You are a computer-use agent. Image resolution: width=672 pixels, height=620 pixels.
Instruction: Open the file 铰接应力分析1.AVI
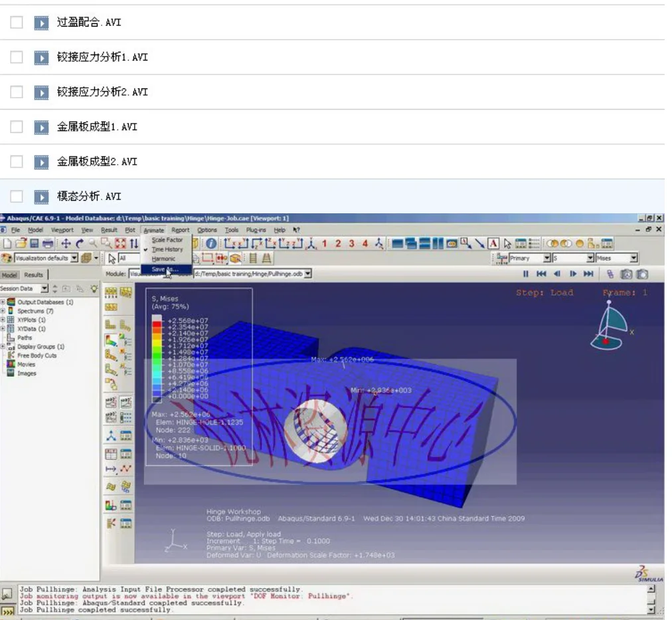102,57
